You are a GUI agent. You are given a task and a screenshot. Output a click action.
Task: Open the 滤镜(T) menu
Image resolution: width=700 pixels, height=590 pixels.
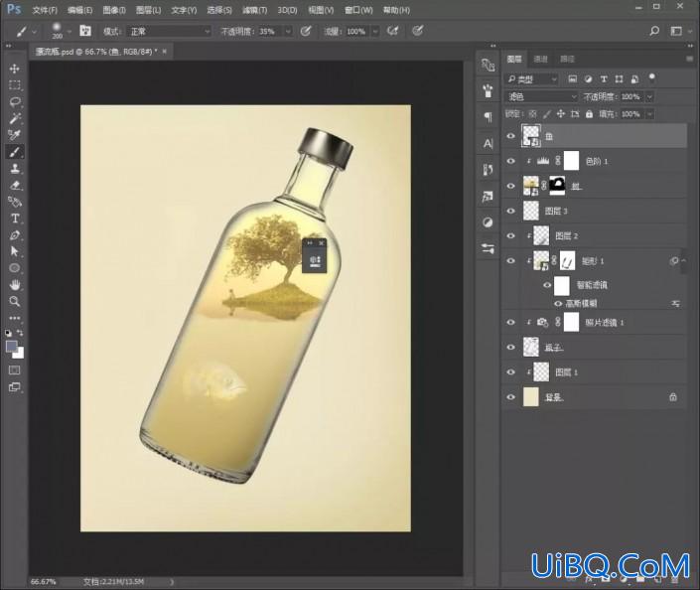click(x=254, y=10)
